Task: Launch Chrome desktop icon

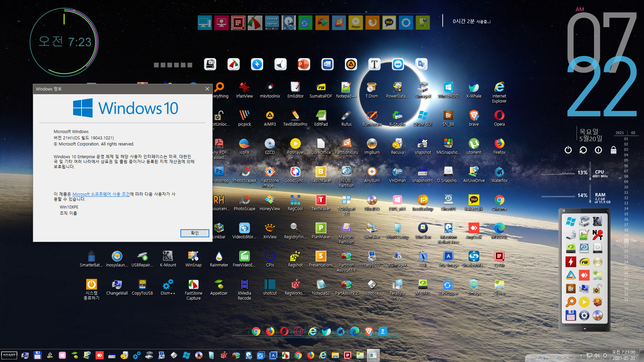Action: point(499,203)
